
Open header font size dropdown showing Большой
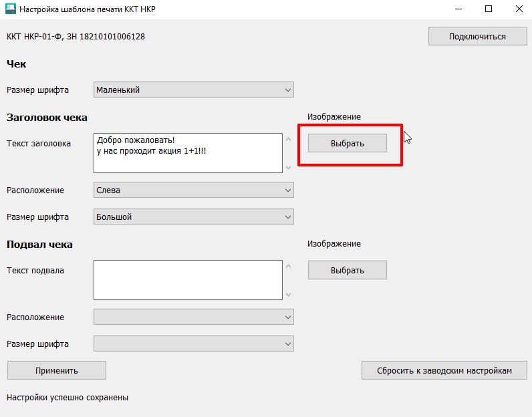194,217
